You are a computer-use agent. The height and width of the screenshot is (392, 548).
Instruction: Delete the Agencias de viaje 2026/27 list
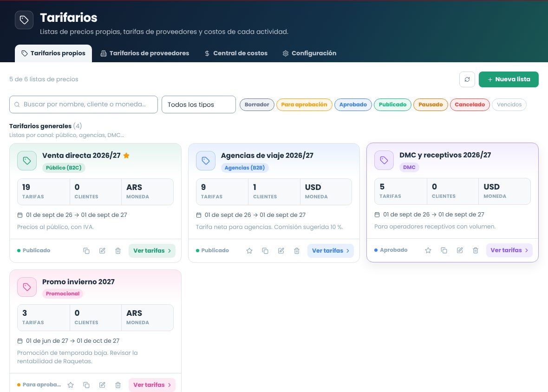tap(297, 250)
